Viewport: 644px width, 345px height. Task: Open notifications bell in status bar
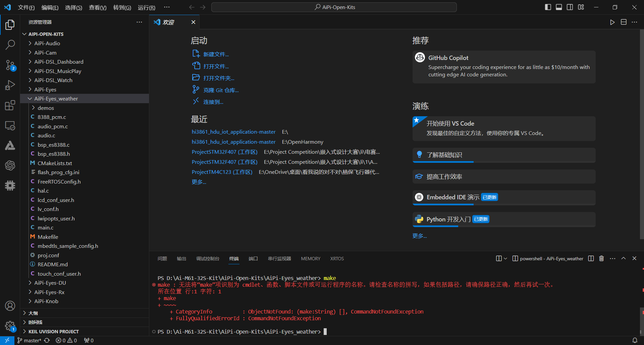click(x=635, y=340)
